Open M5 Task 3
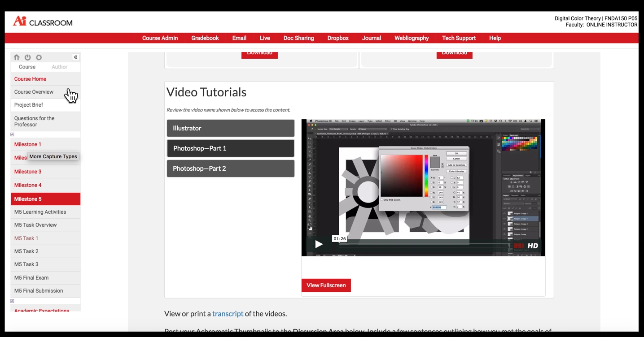 tap(45, 264)
